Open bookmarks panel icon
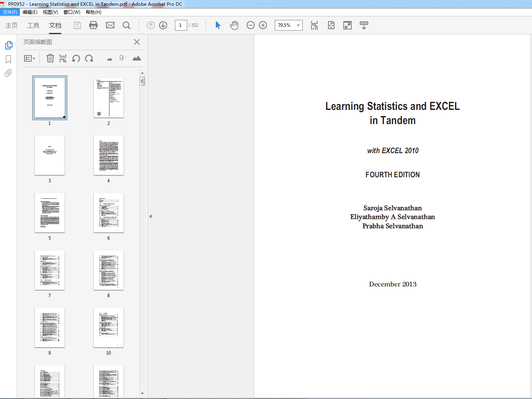This screenshot has width=532, height=399. click(8, 59)
